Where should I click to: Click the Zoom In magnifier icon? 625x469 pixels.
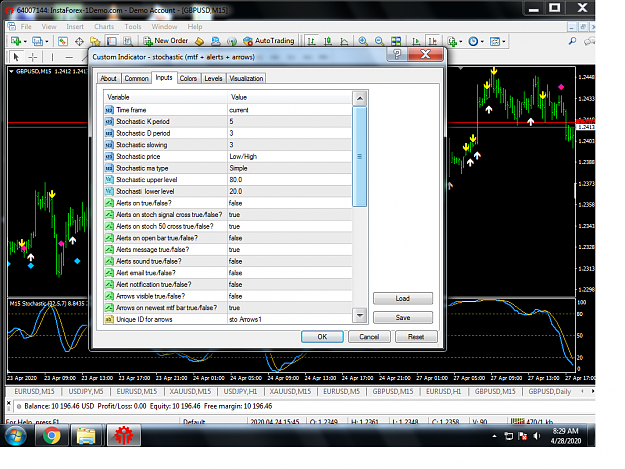point(363,41)
